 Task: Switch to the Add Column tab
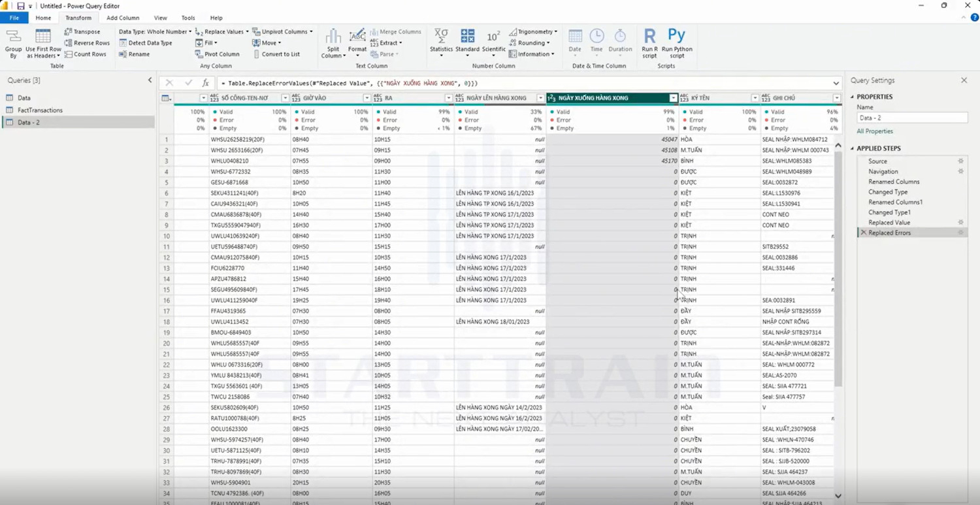[123, 18]
